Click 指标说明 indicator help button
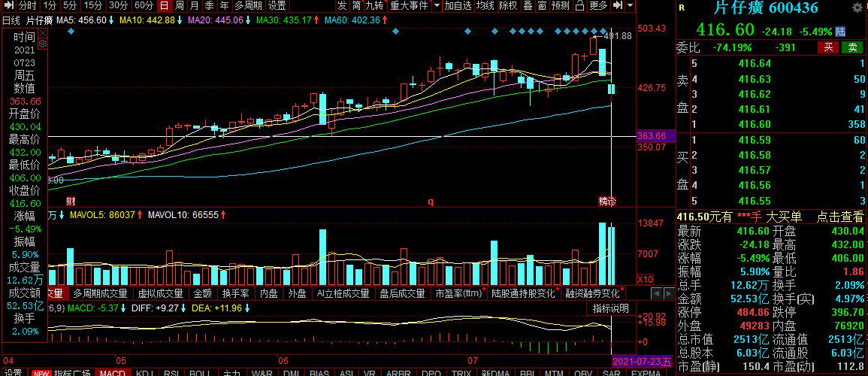Image resolution: width=868 pixels, height=376 pixels. click(610, 308)
